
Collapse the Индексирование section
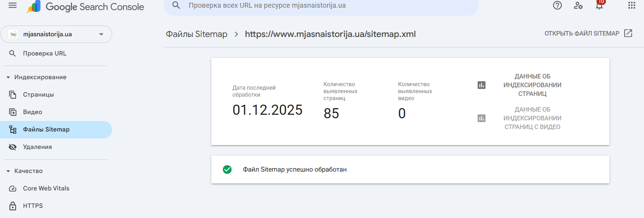pyautogui.click(x=36, y=77)
